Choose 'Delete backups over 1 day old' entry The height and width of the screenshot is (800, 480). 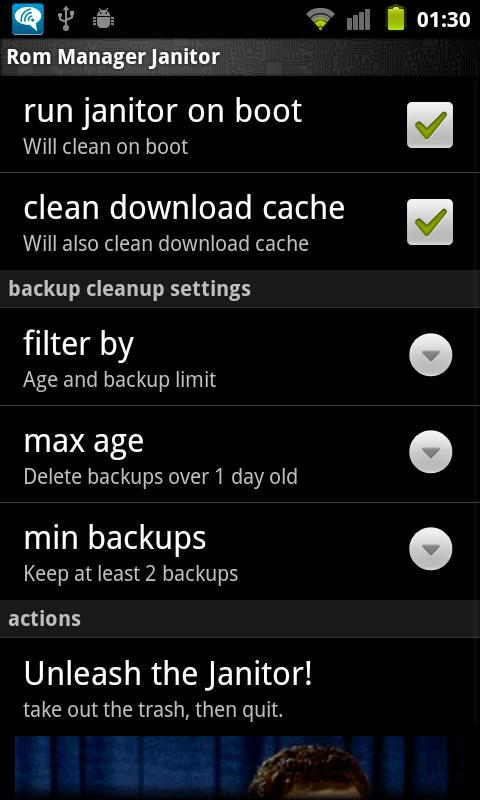click(160, 477)
